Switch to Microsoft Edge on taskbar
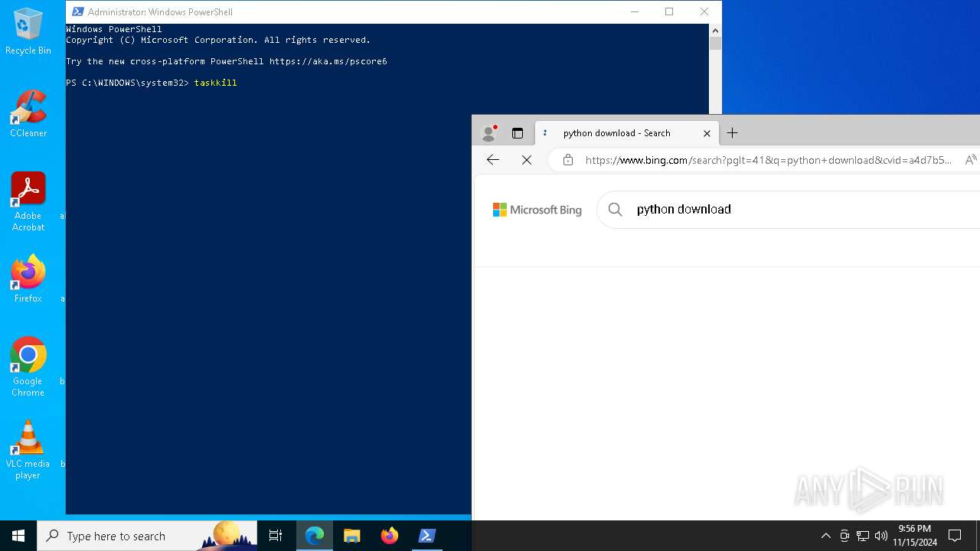The height and width of the screenshot is (551, 980). pyautogui.click(x=315, y=536)
